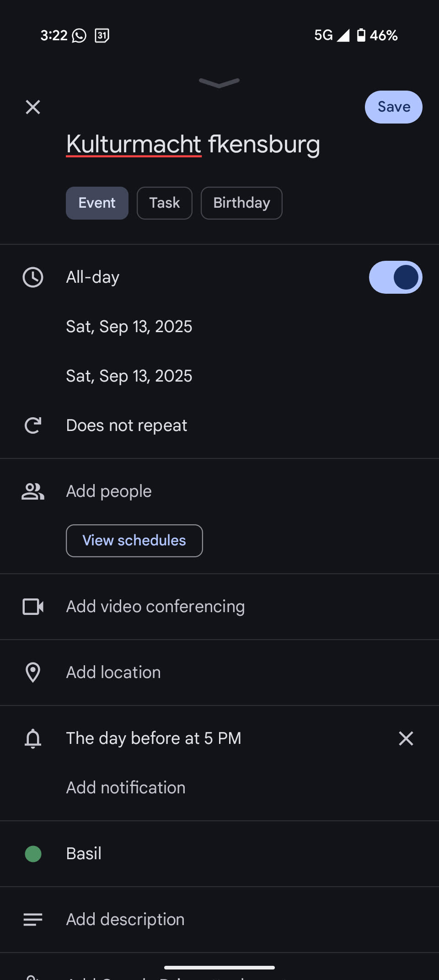Viewport: 439px width, 980px height.
Task: Tap the repeat arrow icon
Action: (33, 425)
